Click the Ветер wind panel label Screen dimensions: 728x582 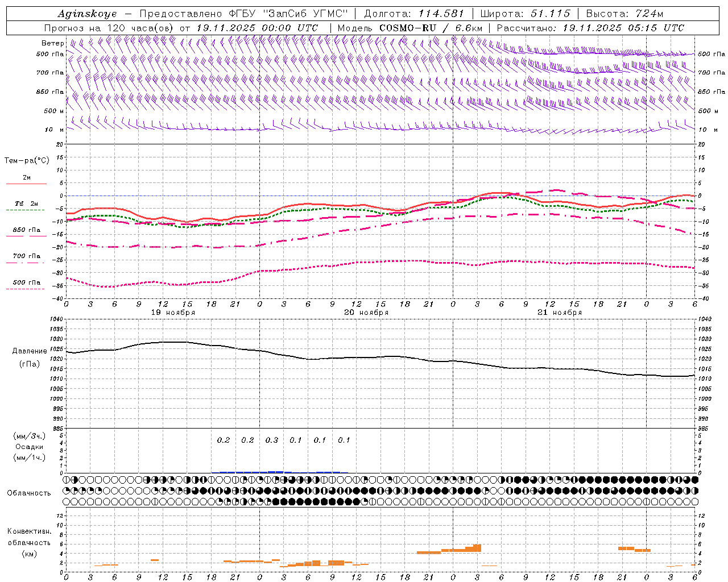pyautogui.click(x=52, y=43)
